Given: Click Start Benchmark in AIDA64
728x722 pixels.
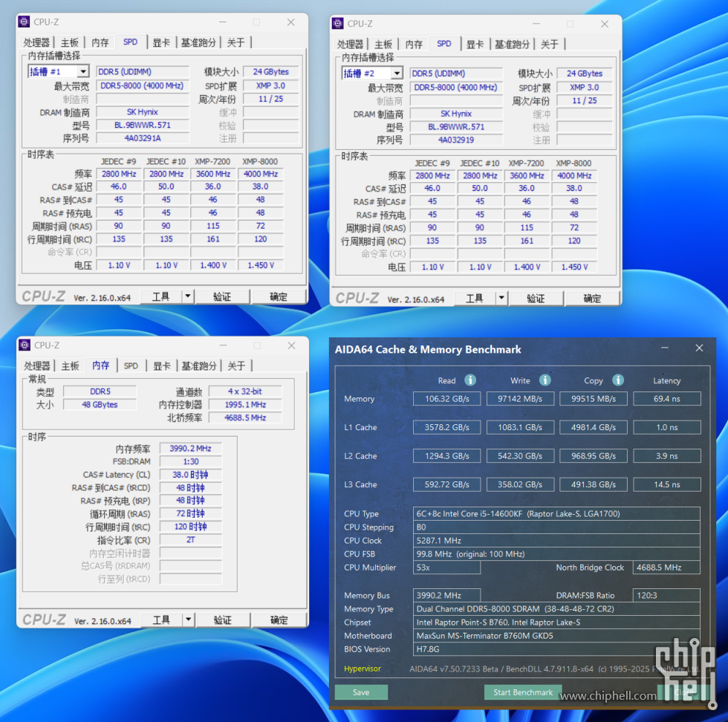Looking at the screenshot, I should click(523, 692).
